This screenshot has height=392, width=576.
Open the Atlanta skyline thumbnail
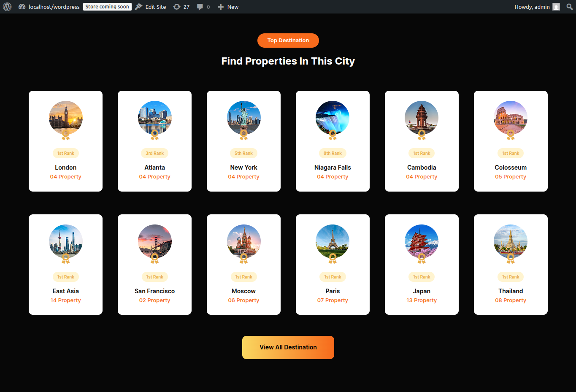click(x=155, y=118)
